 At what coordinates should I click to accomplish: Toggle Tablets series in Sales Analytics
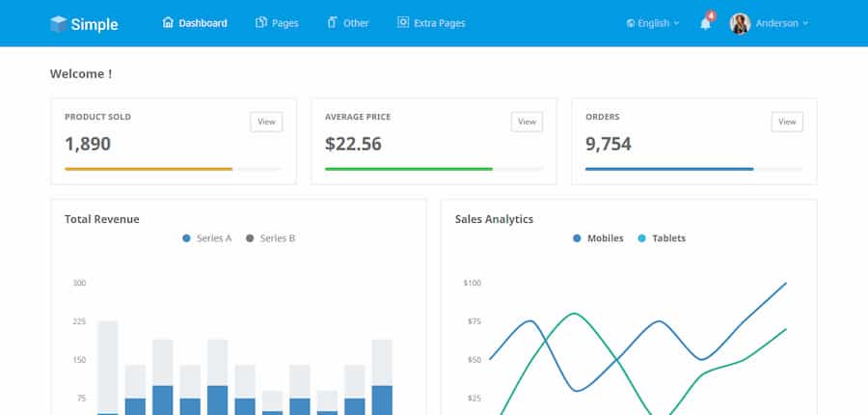(x=662, y=237)
